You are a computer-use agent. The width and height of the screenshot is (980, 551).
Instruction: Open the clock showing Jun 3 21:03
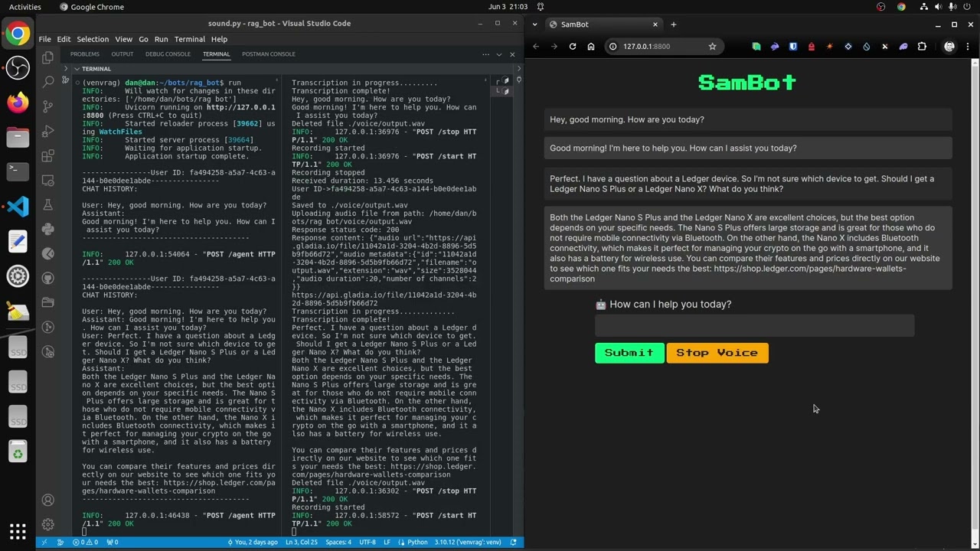508,7
